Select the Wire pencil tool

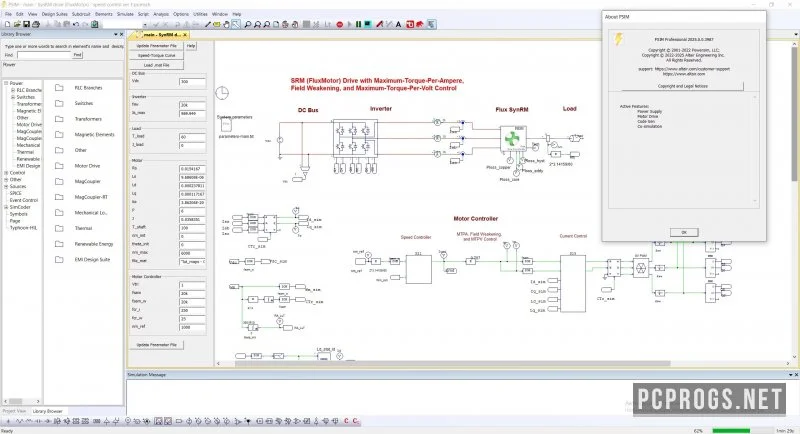(x=208, y=24)
